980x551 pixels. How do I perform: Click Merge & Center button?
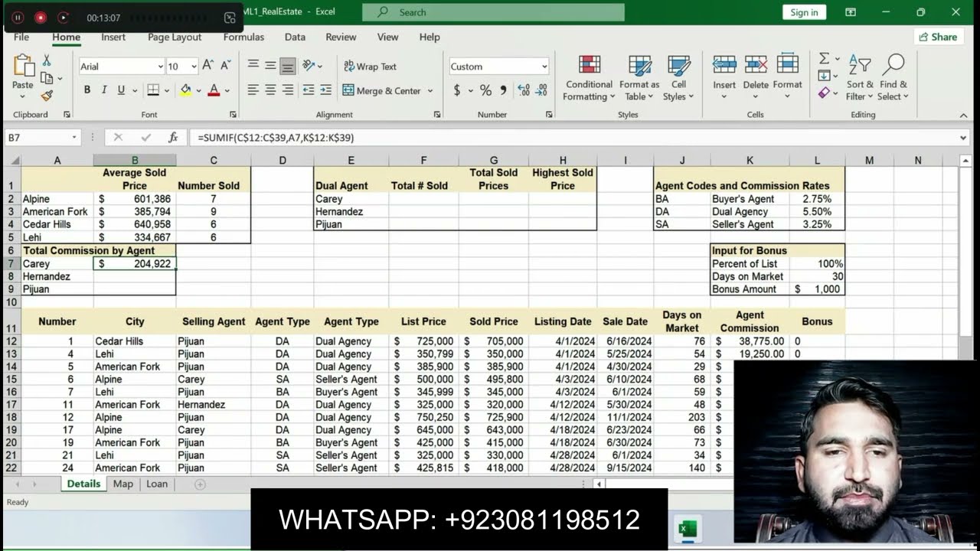point(382,90)
